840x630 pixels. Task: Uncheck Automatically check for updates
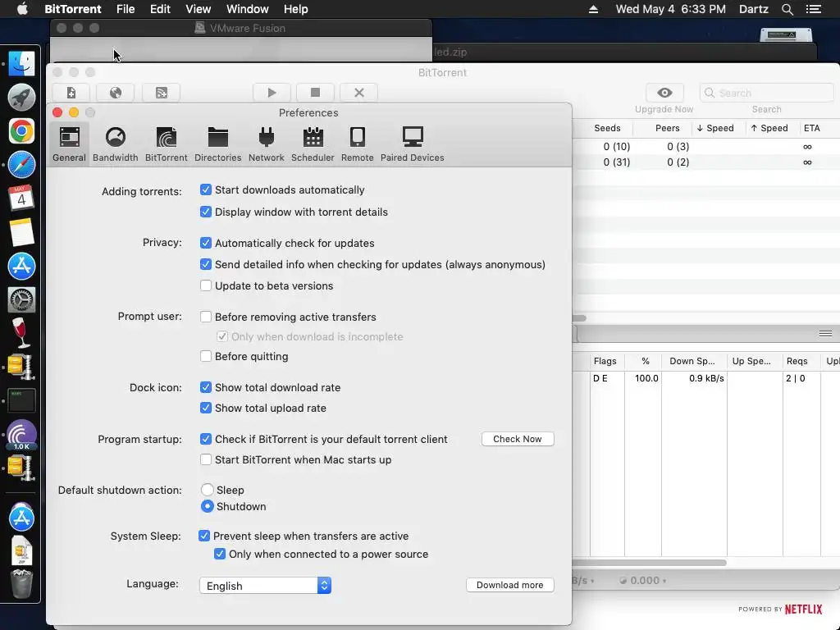[206, 243]
